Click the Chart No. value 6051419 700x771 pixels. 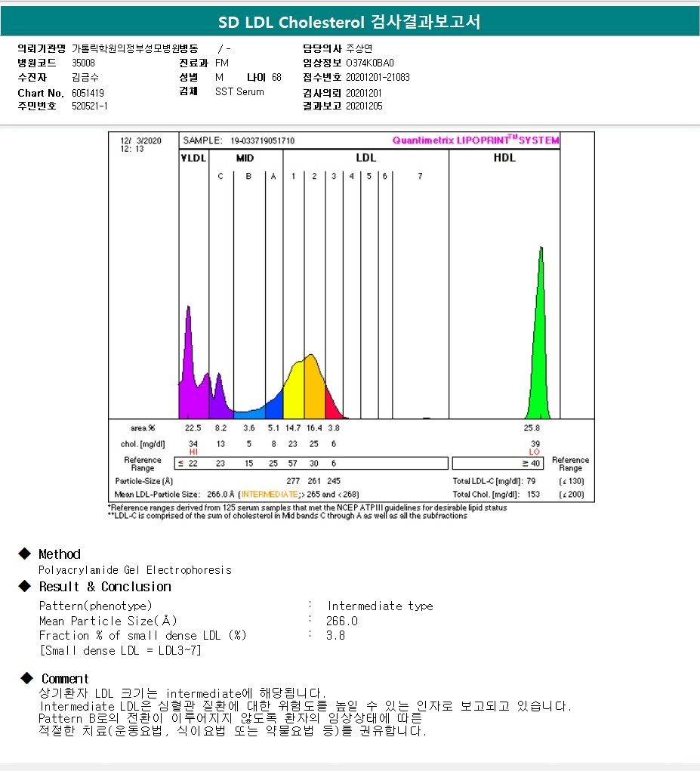(88, 92)
